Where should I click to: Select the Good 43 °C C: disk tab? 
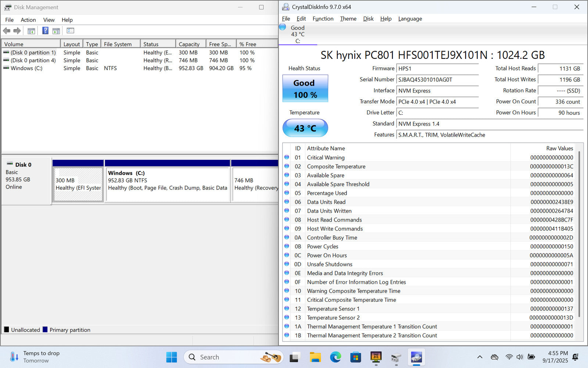[297, 34]
